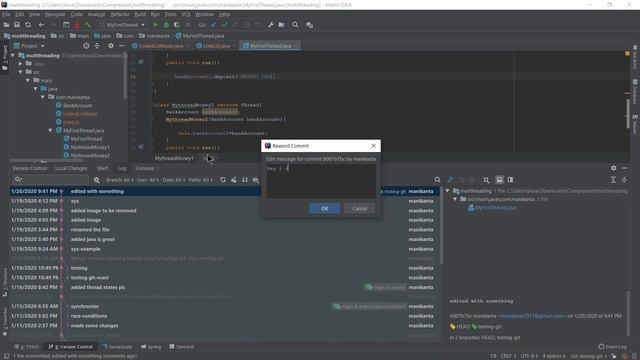Image resolution: width=640 pixels, height=360 pixels.
Task: Open Project Structure folder icon in toolbar
Action: tap(282, 25)
